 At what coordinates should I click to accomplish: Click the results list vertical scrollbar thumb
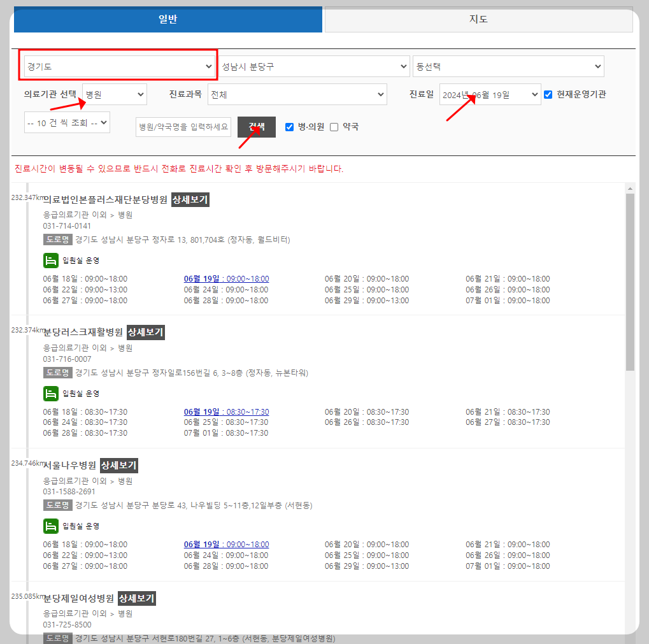630,282
